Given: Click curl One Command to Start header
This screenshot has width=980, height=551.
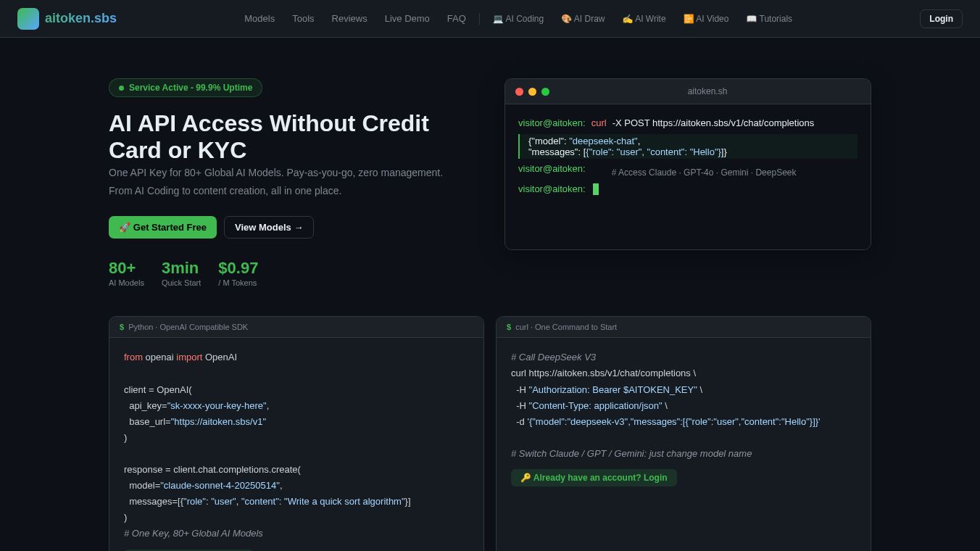Looking at the screenshot, I should click(684, 327).
